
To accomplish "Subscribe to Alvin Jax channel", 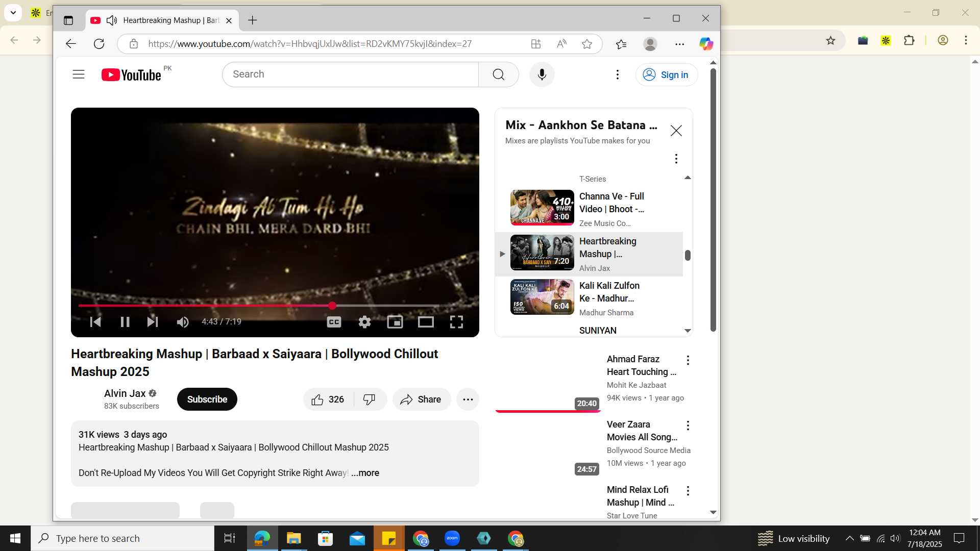I will pyautogui.click(x=207, y=399).
